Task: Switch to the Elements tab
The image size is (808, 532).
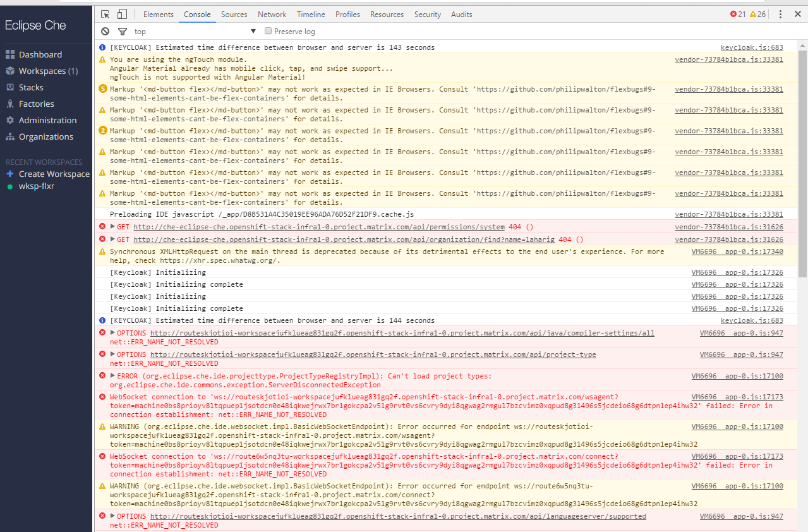Action: (x=158, y=15)
